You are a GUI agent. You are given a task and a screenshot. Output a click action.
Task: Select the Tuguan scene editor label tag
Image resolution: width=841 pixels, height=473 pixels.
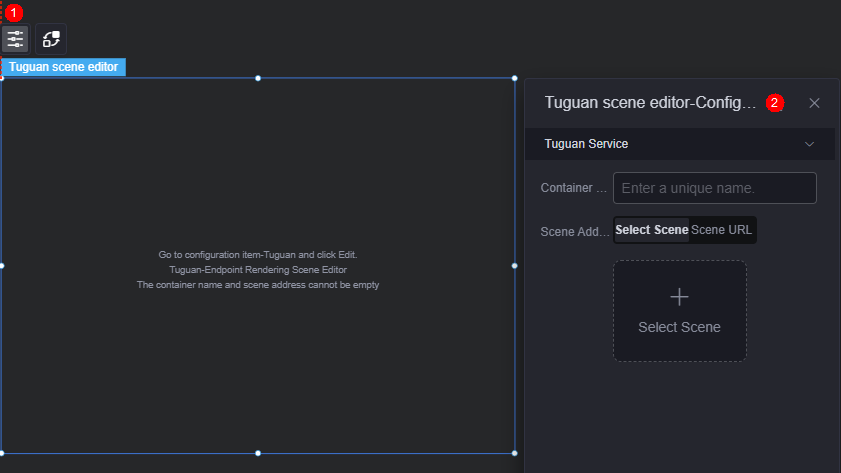(x=63, y=67)
